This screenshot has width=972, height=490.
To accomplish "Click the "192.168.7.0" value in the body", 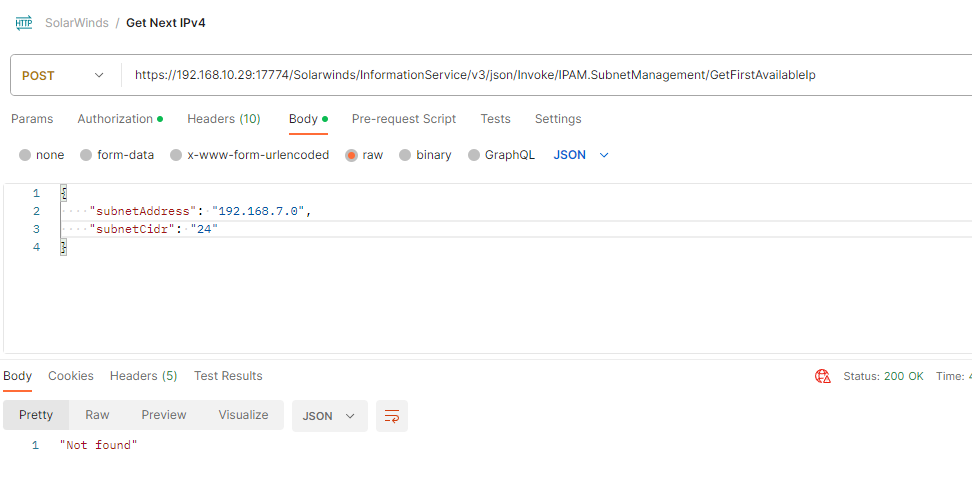I will 258,212.
